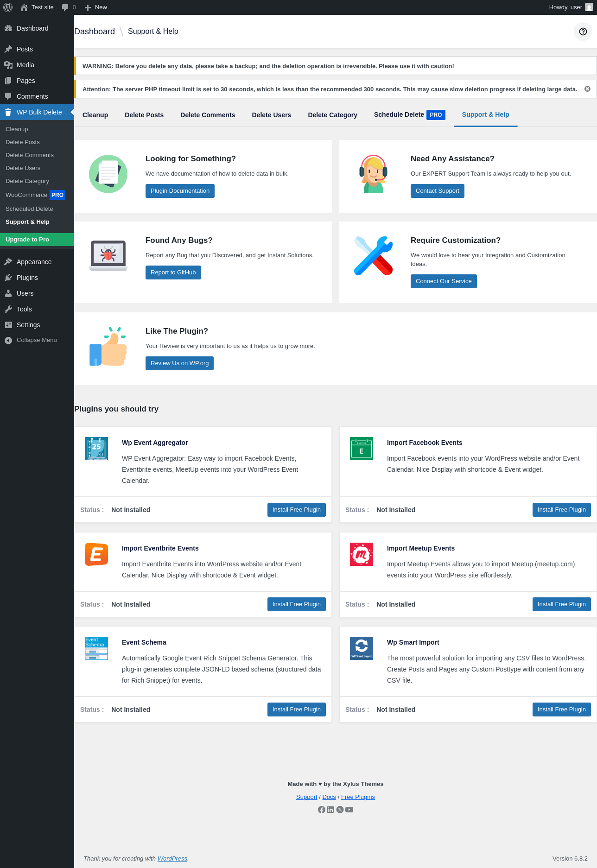Select Upgrade to Pro in sidebar

[x=27, y=240]
